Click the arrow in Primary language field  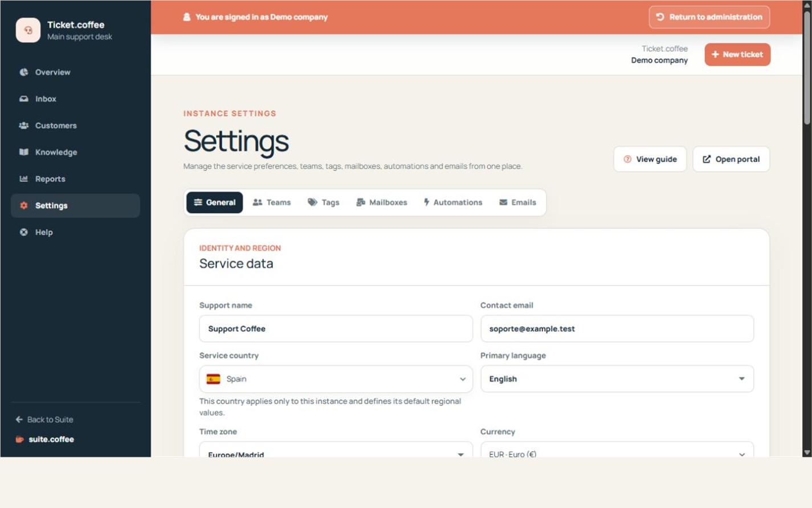pyautogui.click(x=741, y=379)
